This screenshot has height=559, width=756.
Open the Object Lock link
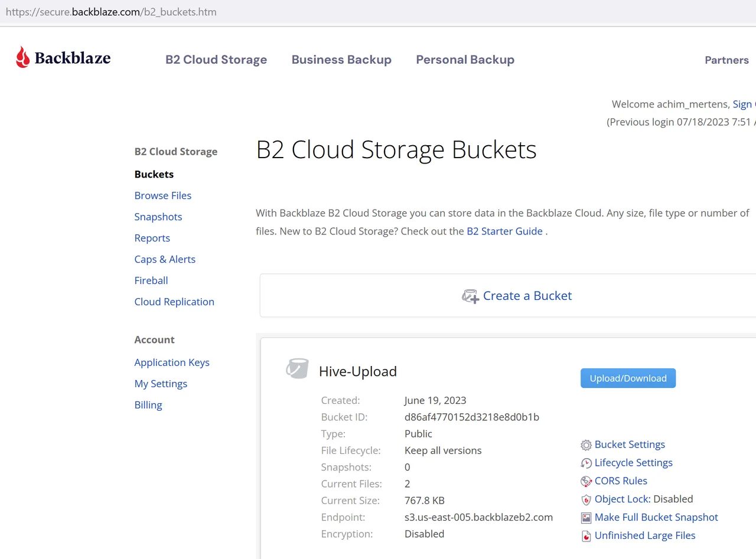pos(623,499)
